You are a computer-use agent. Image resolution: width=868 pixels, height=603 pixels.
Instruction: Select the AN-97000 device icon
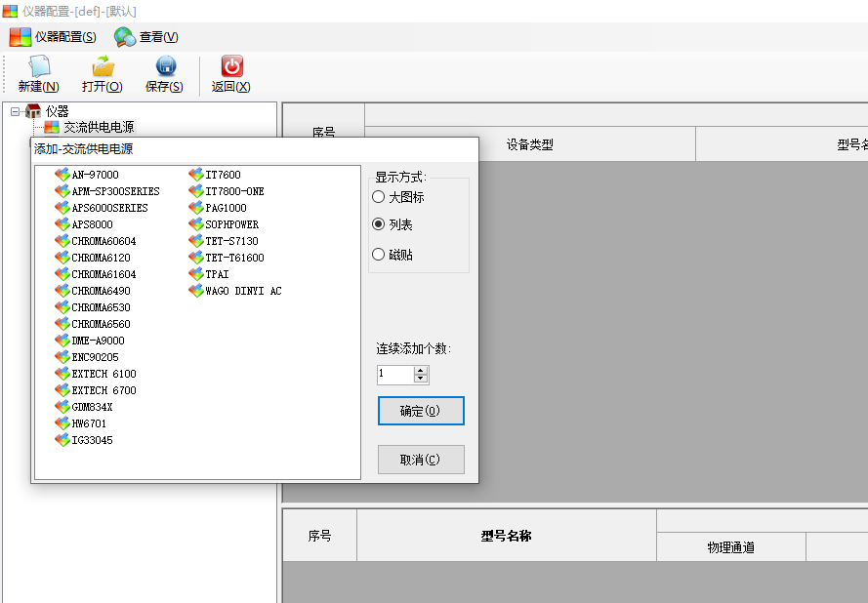point(62,175)
